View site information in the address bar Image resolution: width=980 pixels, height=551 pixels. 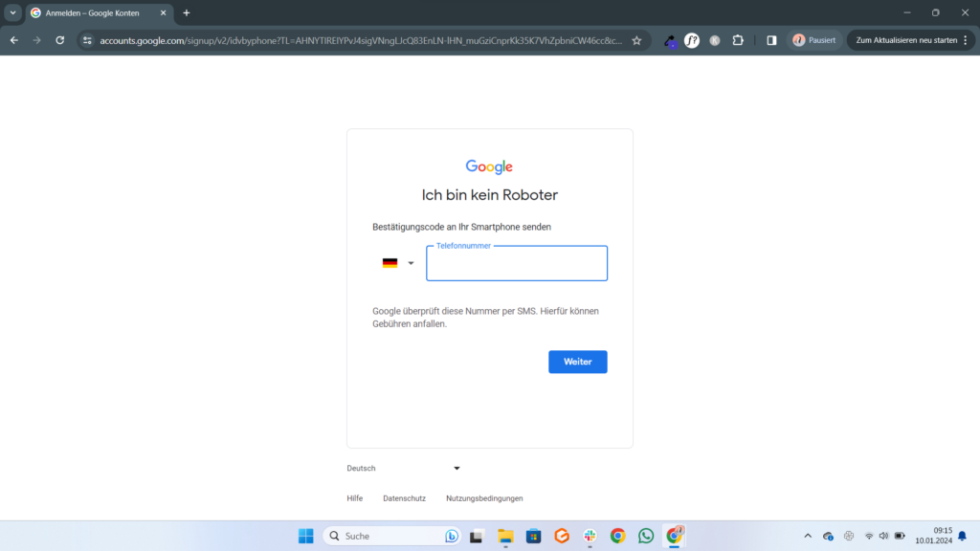87,40
